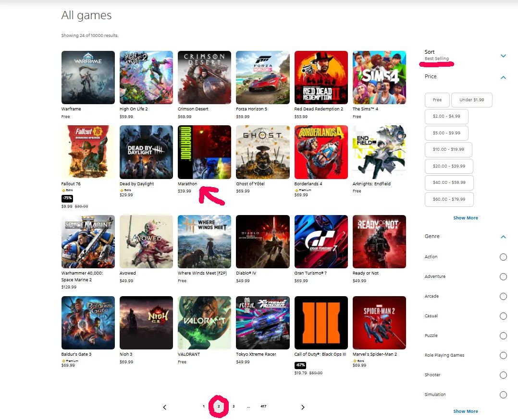518x420 pixels.
Task: Select the $20.00 - $39.99 price range
Action: [x=449, y=166]
